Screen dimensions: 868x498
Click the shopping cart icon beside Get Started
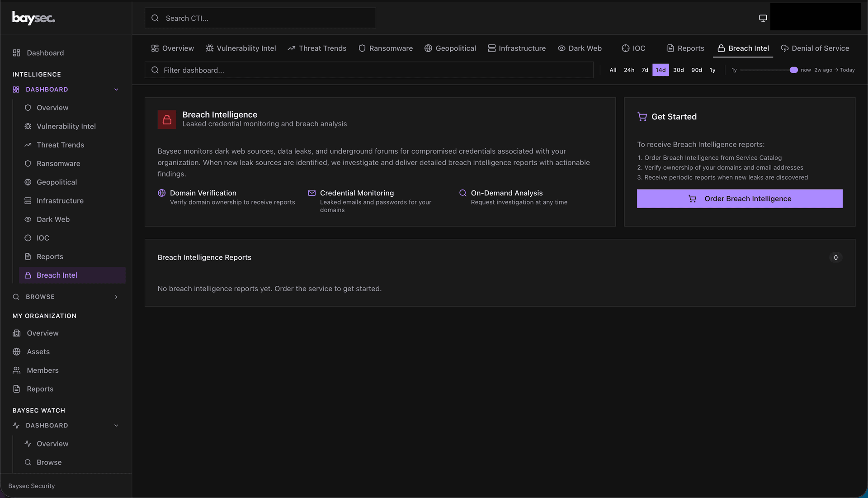point(642,117)
